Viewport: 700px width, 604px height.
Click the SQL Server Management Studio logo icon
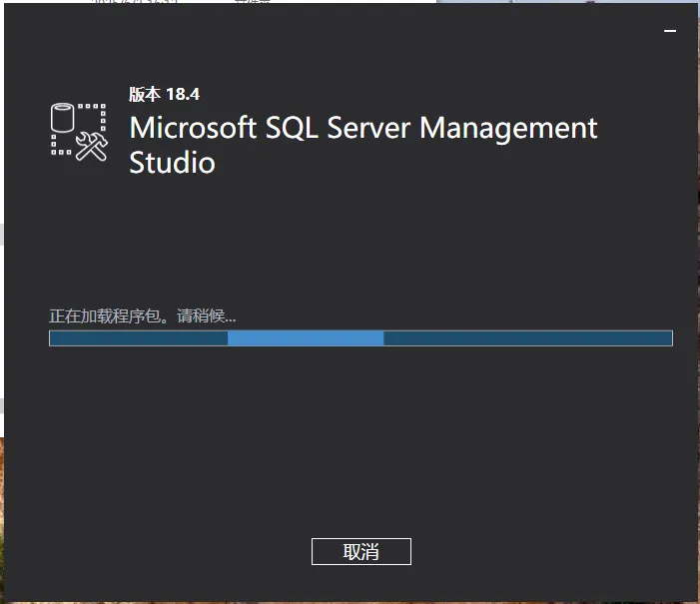pyautogui.click(x=78, y=131)
